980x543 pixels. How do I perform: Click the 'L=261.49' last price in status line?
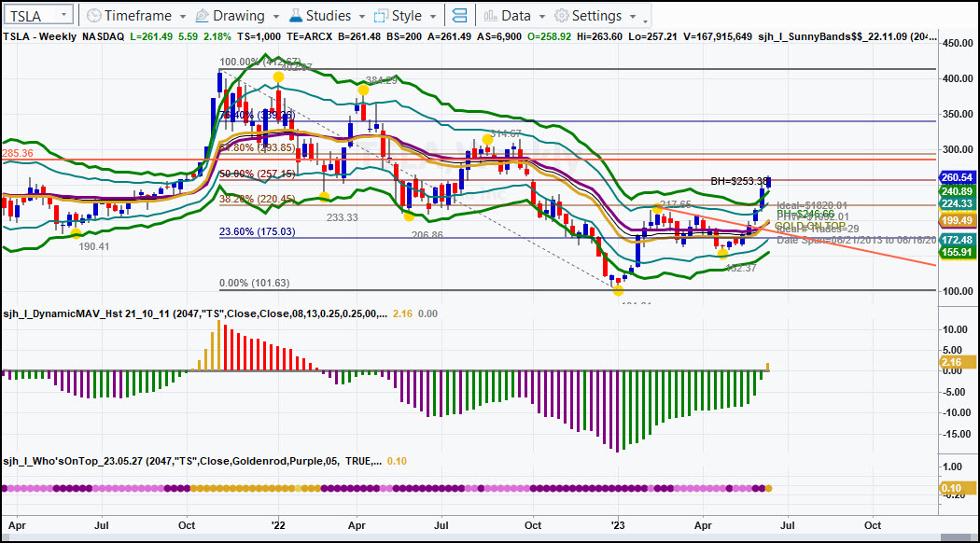pyautogui.click(x=150, y=37)
